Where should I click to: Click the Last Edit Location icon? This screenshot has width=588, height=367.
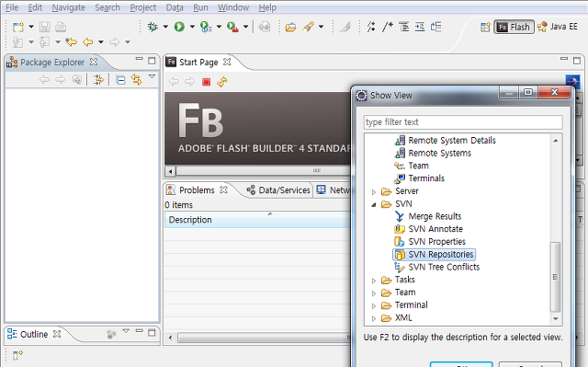click(71, 42)
